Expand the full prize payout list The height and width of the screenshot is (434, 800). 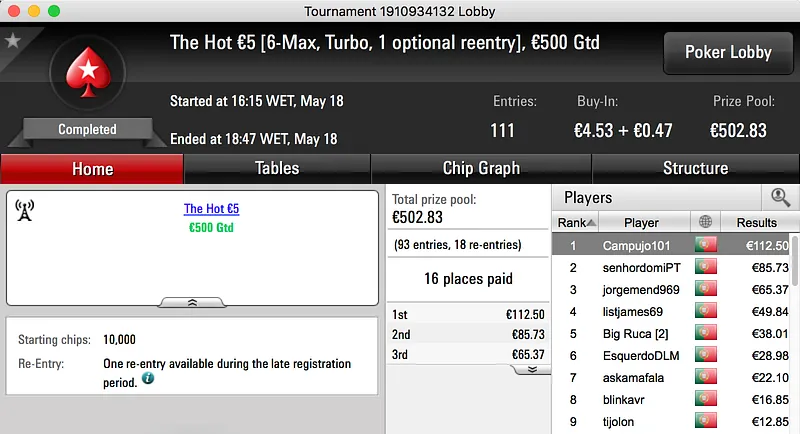click(x=532, y=369)
